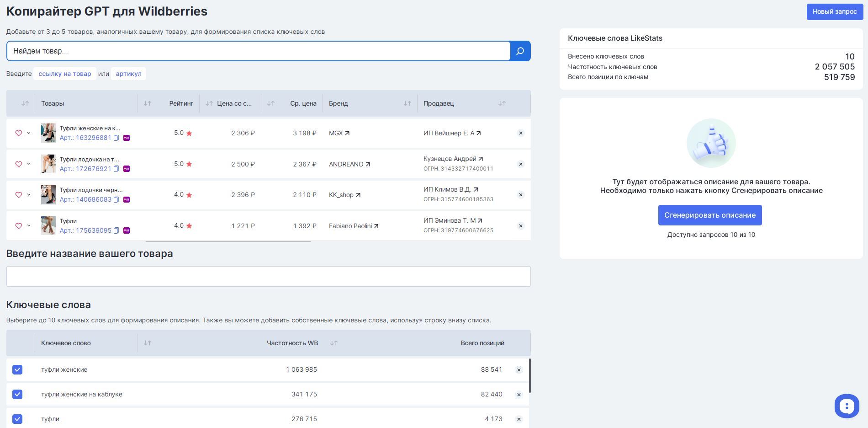Favorite the product Арт. 140686083
Screen dimensions: 868x428
coord(19,195)
